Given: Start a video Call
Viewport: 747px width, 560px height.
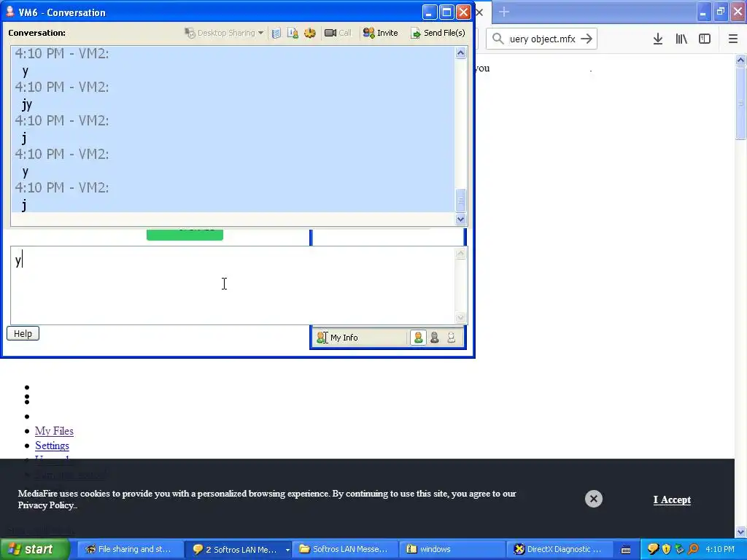Looking at the screenshot, I should (338, 33).
